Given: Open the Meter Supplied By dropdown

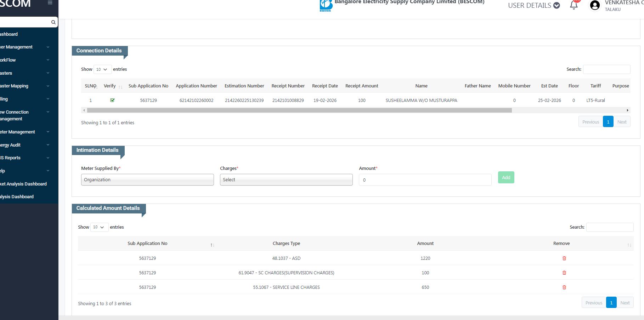Looking at the screenshot, I should [147, 180].
